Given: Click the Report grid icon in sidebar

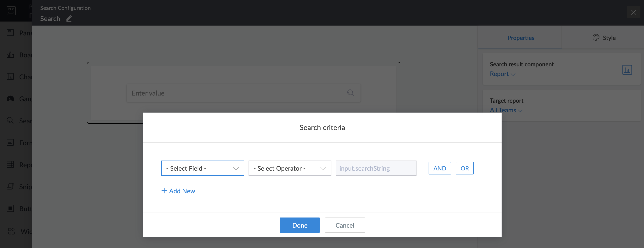Looking at the screenshot, I should tap(10, 164).
